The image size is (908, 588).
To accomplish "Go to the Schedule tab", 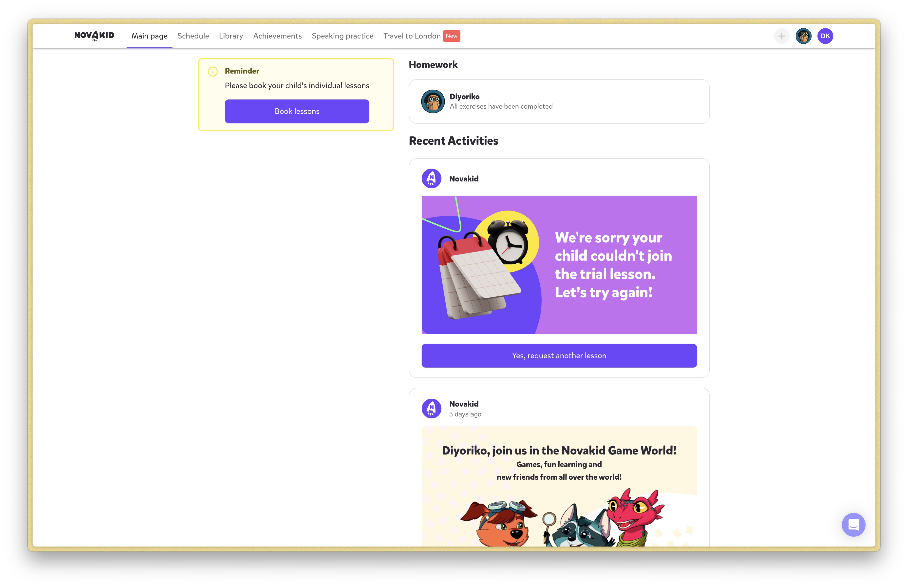I will pos(193,36).
